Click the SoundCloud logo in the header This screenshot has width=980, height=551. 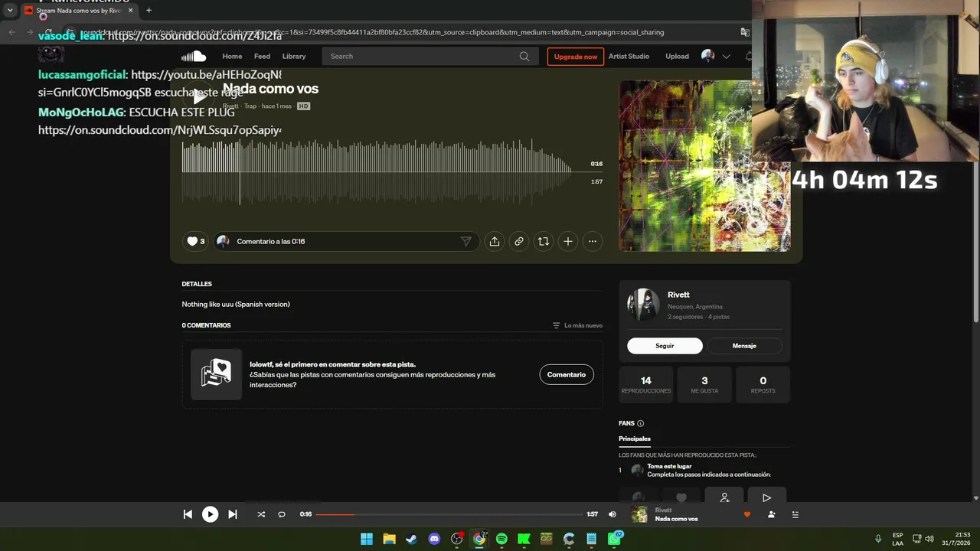(194, 56)
